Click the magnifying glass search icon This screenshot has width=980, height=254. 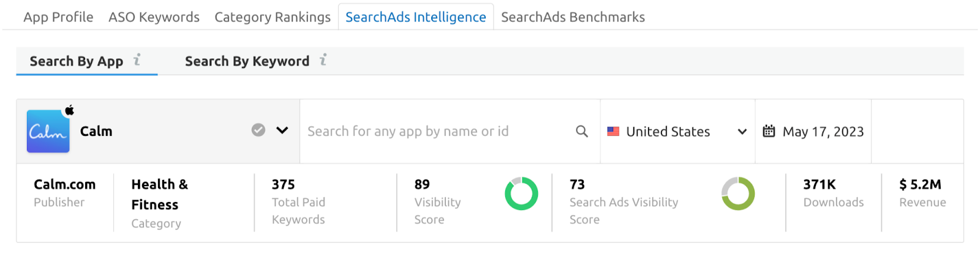(582, 132)
